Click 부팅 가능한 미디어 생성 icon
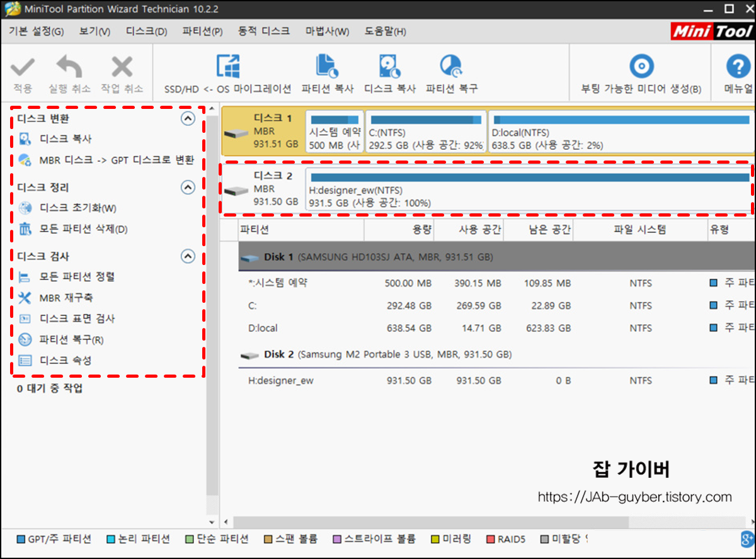This screenshot has width=756, height=559. pyautogui.click(x=641, y=65)
